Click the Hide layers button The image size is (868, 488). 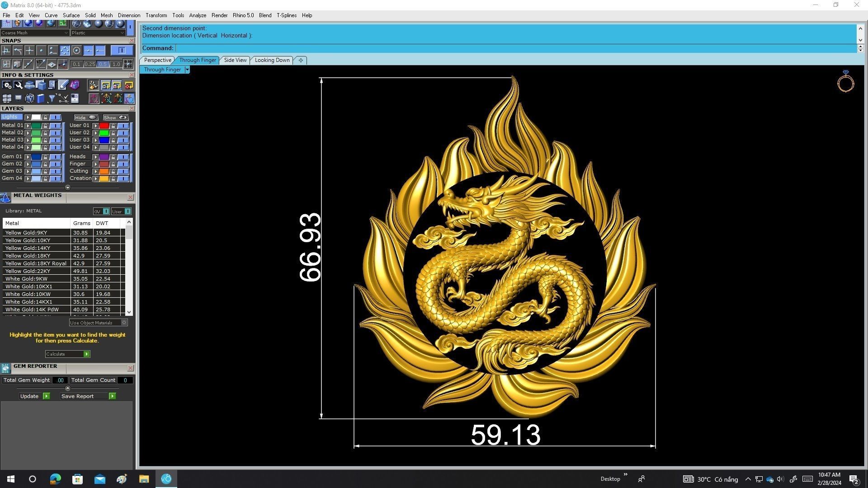coord(86,117)
